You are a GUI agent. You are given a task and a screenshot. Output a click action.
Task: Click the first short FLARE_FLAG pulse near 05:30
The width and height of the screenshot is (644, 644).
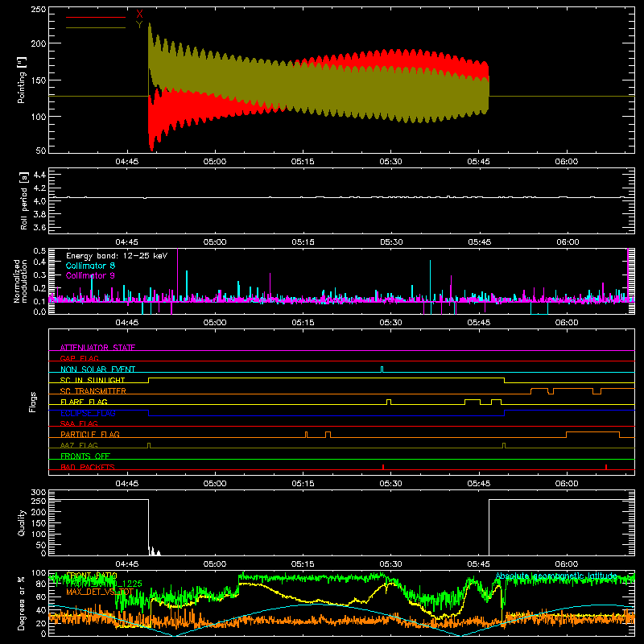coord(389,402)
